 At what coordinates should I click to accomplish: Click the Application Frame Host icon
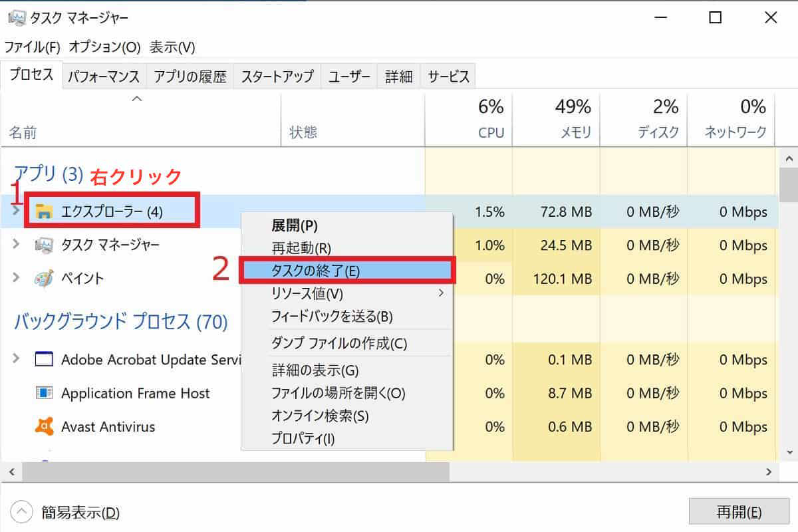(x=44, y=393)
